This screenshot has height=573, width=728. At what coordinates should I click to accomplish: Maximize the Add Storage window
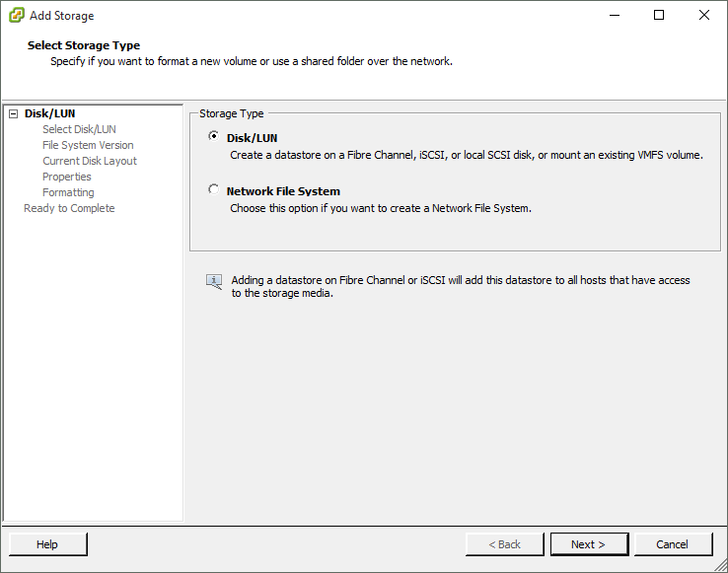[x=659, y=16]
